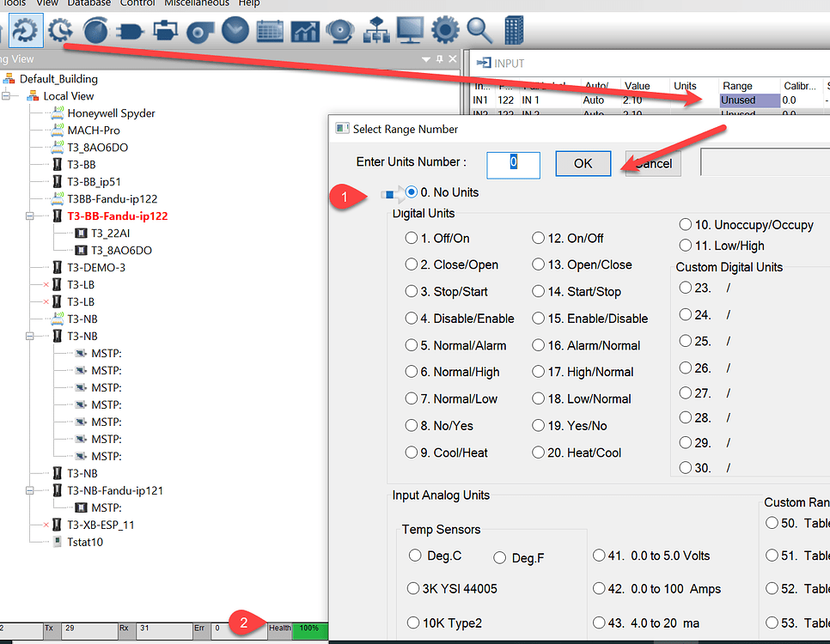Open the Network topology view icon

(x=376, y=29)
